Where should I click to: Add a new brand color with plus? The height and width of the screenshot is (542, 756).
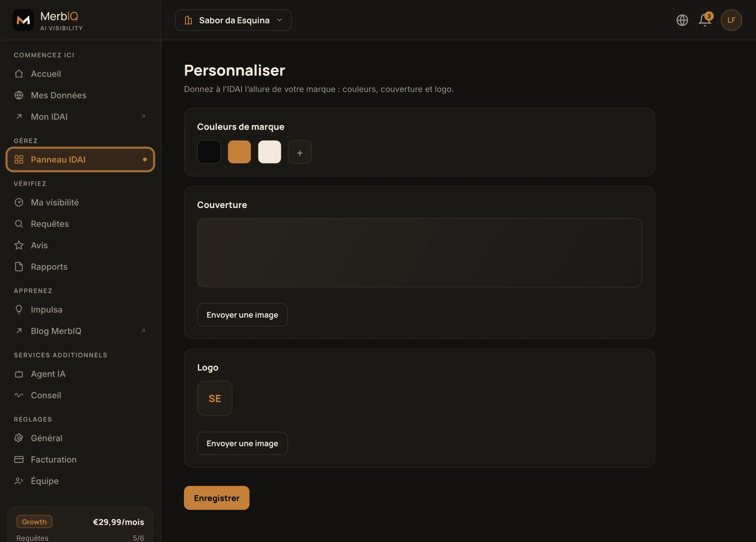click(x=300, y=152)
